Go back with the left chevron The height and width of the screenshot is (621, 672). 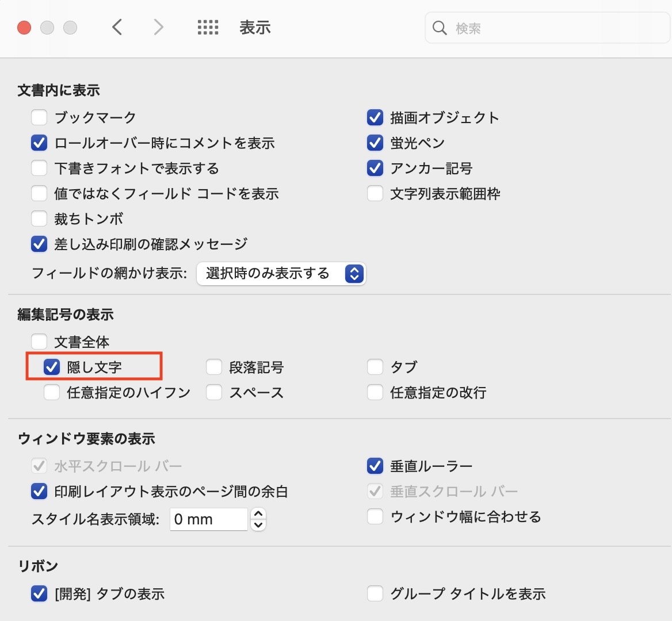click(117, 28)
